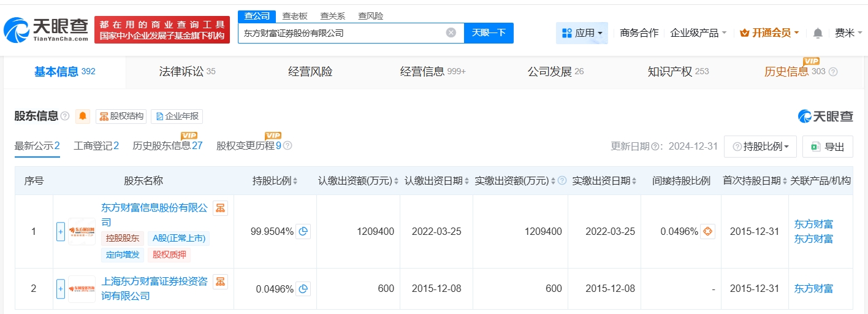This screenshot has height=314, width=868.
Task: Open equity structure icon for 东方财富信息股份有限公司
Action: tap(220, 209)
